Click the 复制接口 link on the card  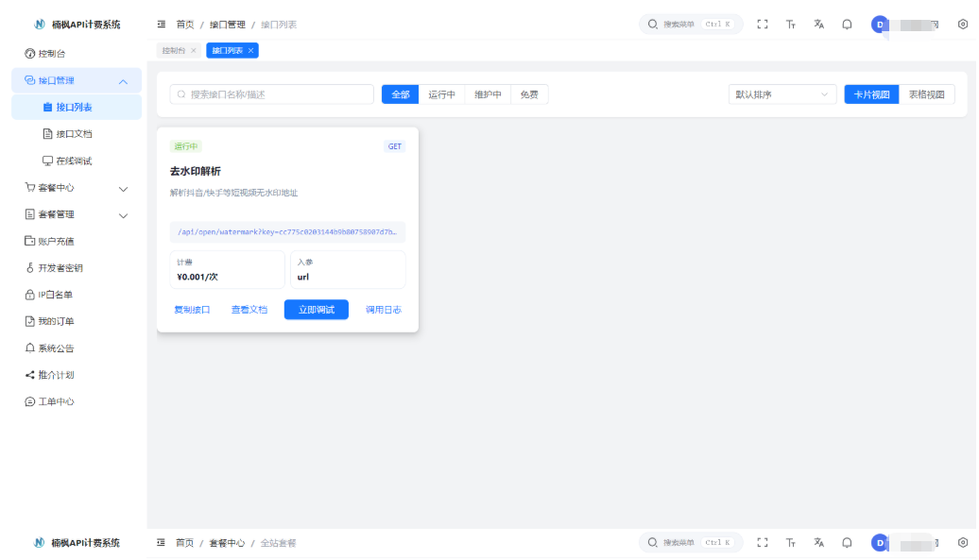pos(192,310)
